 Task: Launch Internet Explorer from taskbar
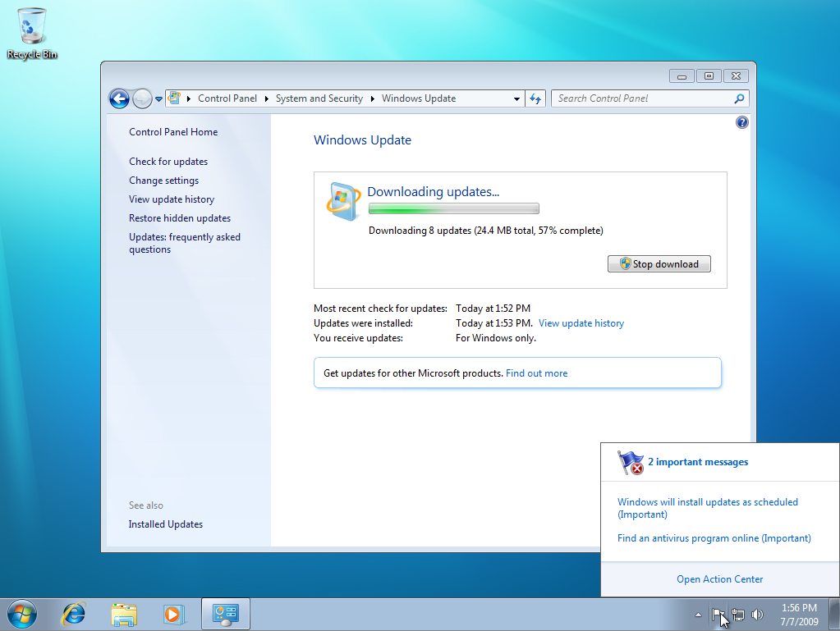[x=74, y=614]
